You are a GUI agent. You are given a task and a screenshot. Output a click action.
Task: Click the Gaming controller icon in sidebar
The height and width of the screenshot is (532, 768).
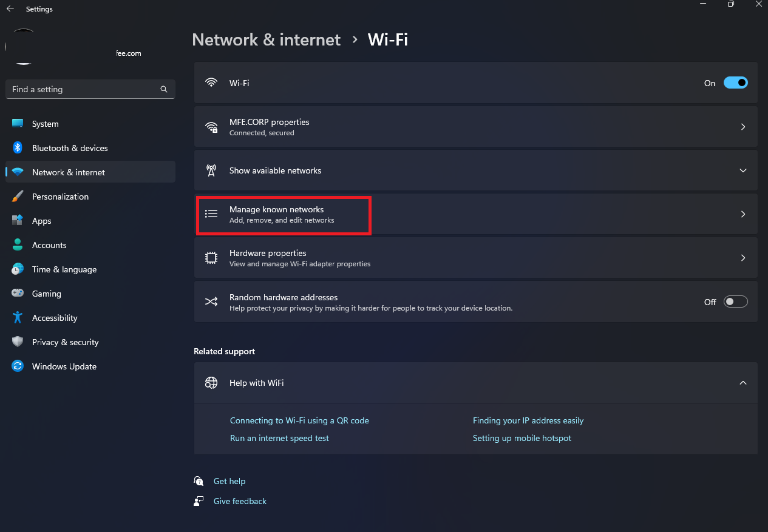pos(18,294)
